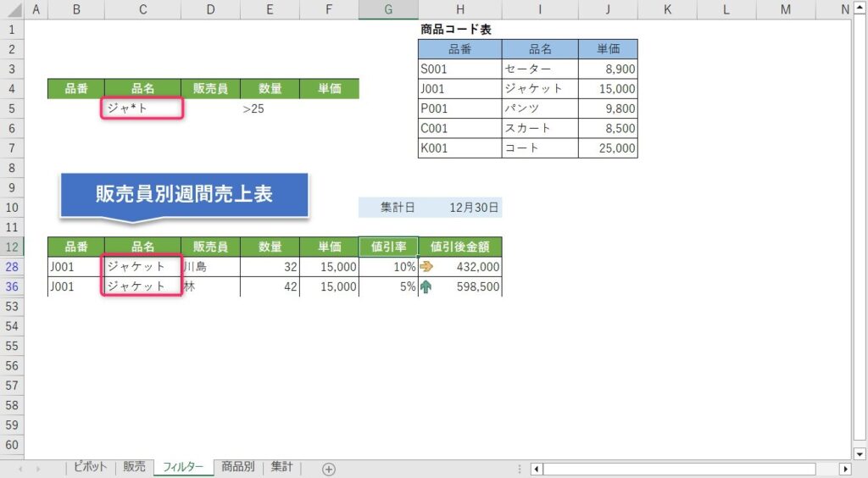Click the vertical scrollbar up arrow
Image resolution: width=868 pixels, height=478 pixels.
point(860,9)
